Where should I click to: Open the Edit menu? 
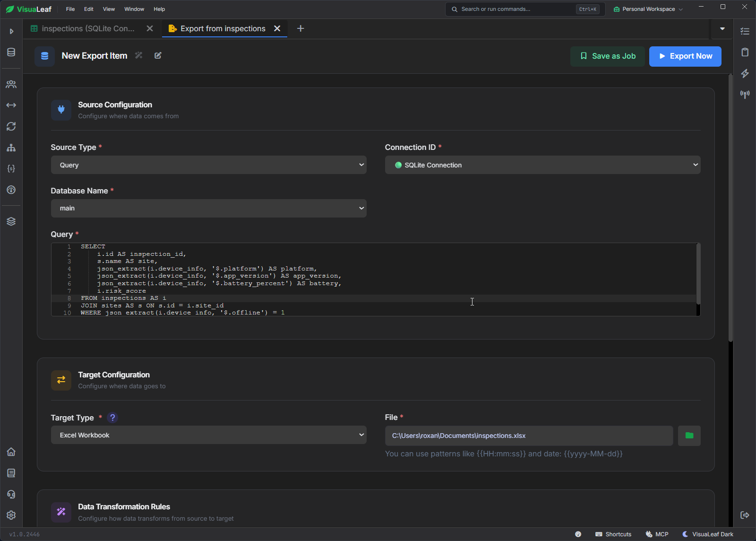(89, 9)
